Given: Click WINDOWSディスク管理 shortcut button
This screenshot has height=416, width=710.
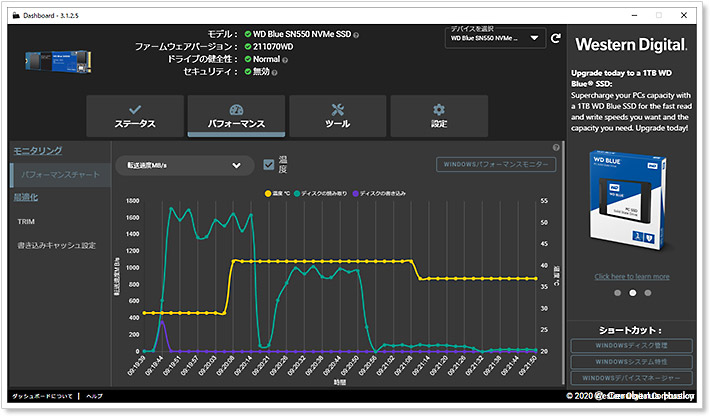Looking at the screenshot, I should (631, 346).
